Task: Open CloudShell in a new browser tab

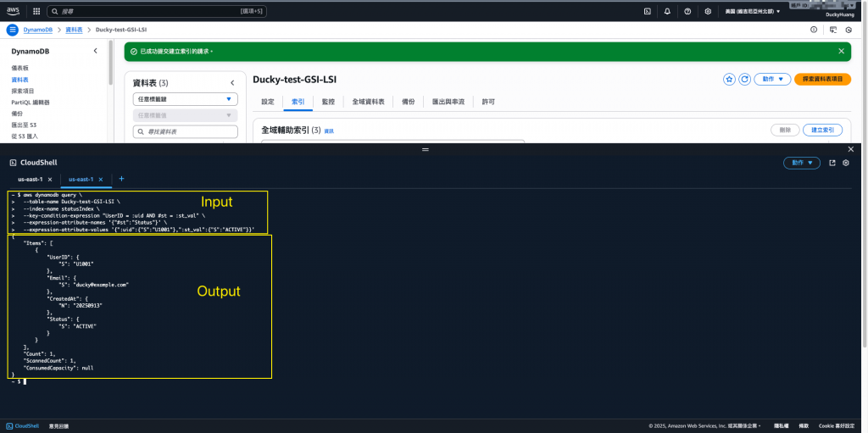Action: pyautogui.click(x=832, y=163)
